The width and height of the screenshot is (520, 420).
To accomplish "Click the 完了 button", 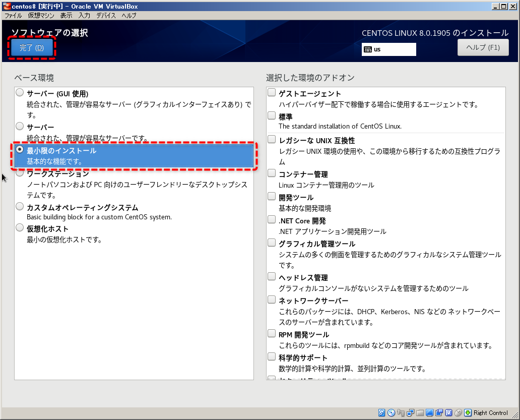I will [x=31, y=47].
